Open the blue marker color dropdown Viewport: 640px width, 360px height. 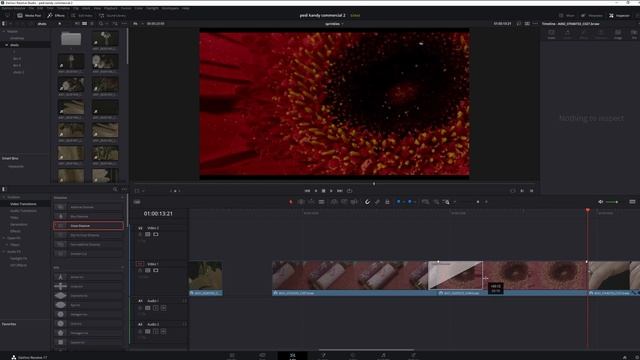(x=415, y=202)
